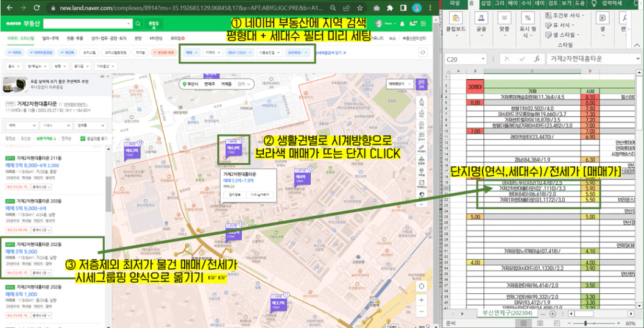Click the Naver search input field

(88, 24)
